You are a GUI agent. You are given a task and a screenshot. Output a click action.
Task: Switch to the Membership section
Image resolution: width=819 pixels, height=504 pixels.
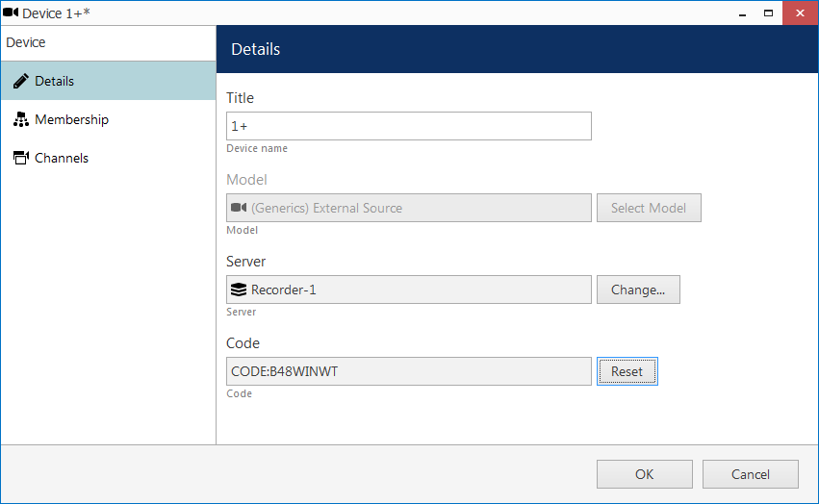(x=108, y=119)
